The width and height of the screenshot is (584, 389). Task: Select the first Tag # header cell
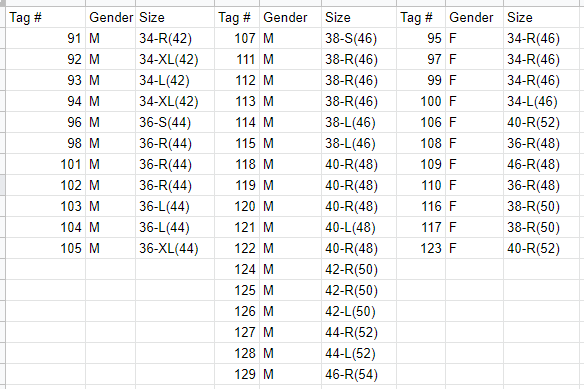point(45,17)
